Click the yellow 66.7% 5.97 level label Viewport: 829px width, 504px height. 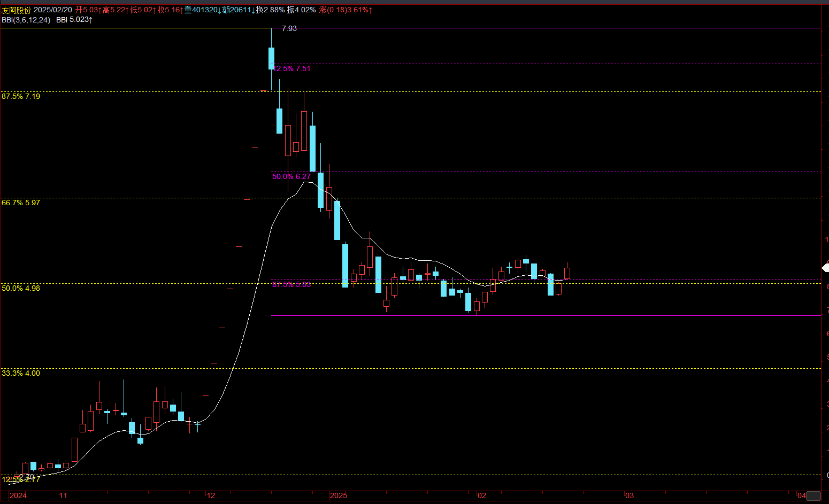click(21, 203)
